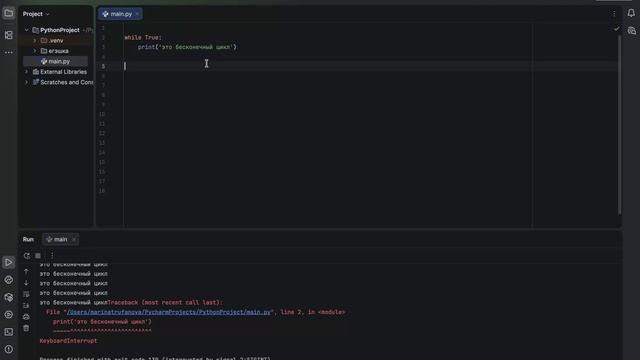Viewport: 640px width, 360px height.
Task: Print the Run console output
Action: click(x=26, y=317)
